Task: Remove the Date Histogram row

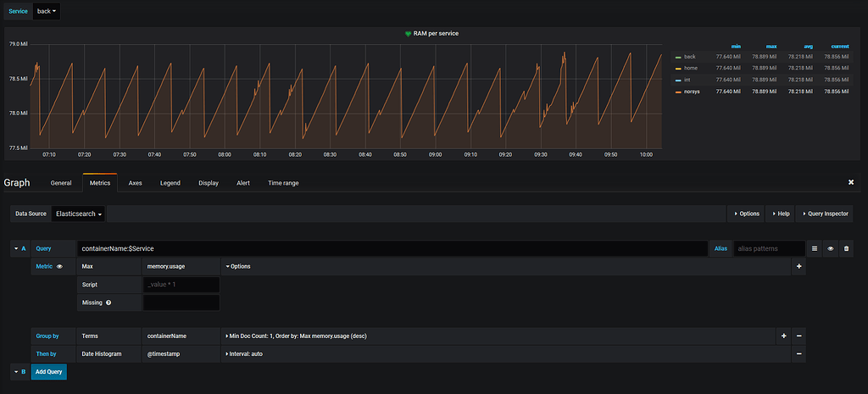Action: point(799,353)
